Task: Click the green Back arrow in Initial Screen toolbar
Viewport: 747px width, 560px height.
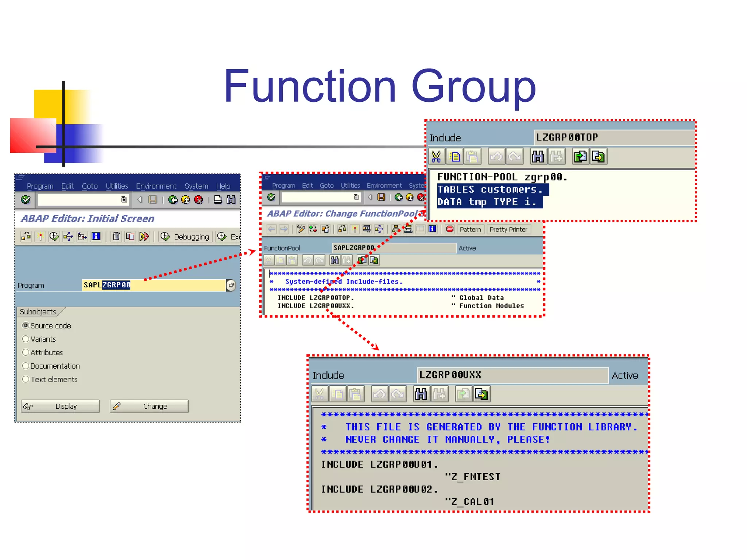Action: pos(173,199)
